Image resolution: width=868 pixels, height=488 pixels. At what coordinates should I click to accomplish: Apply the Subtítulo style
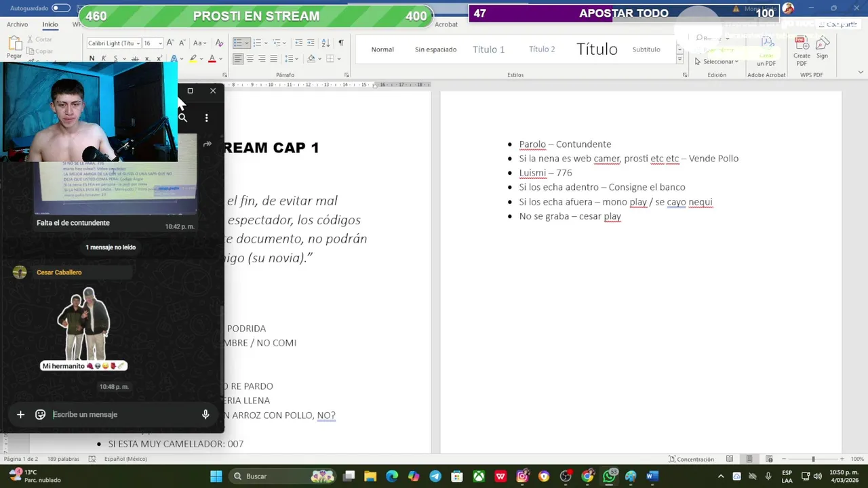(646, 49)
